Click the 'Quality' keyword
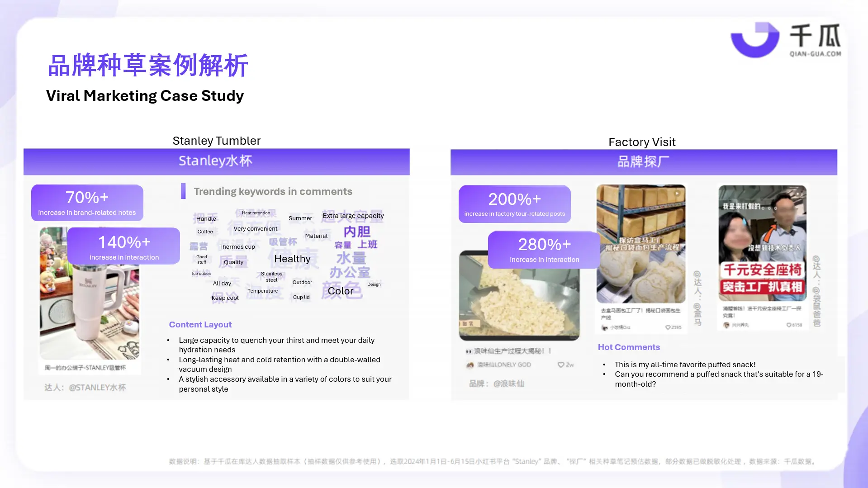This screenshot has height=488, width=868. click(233, 262)
